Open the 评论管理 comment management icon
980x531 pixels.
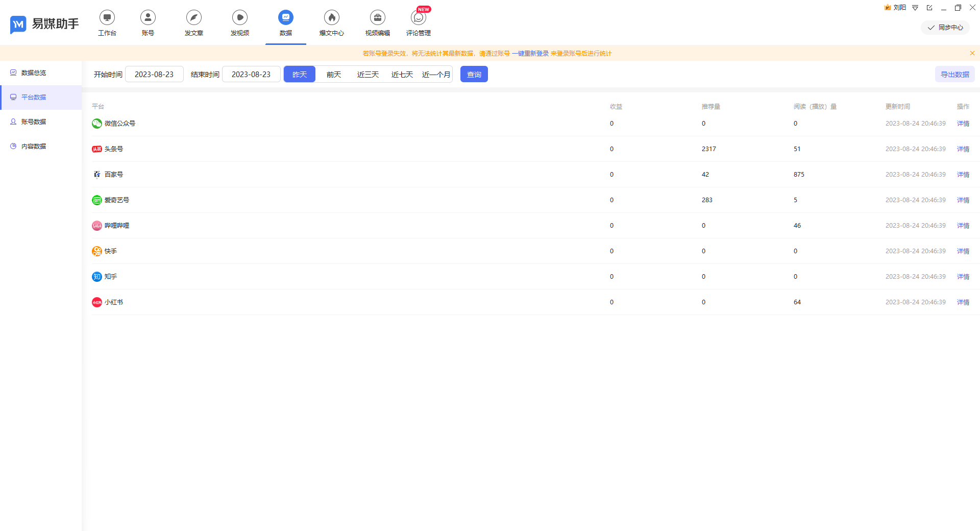[x=419, y=22]
